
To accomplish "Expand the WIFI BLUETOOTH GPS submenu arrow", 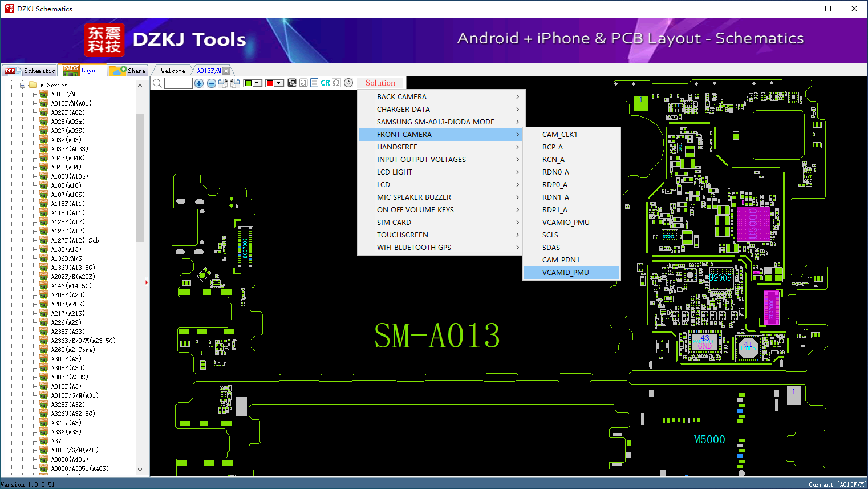I will 517,248.
